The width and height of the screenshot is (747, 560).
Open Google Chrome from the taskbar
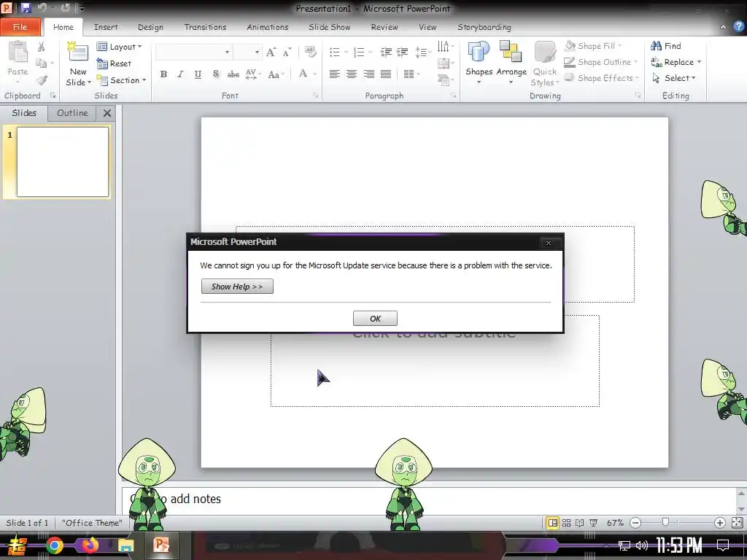(x=54, y=545)
